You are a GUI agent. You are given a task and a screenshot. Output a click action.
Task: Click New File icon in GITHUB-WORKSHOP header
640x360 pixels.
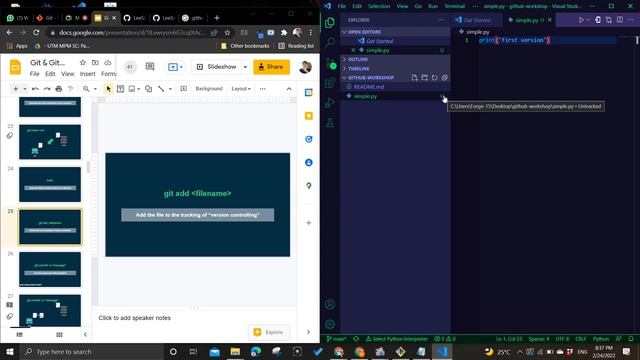pyautogui.click(x=415, y=78)
